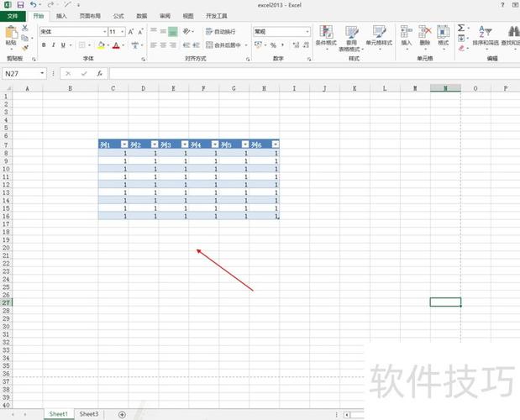Click the insert function fx icon
The height and width of the screenshot is (420, 520).
[x=99, y=73]
